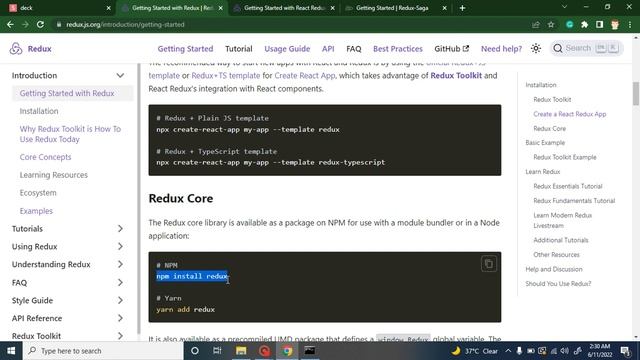Click the Redux Toolkit bold link
The width and height of the screenshot is (640, 360).
point(456,76)
